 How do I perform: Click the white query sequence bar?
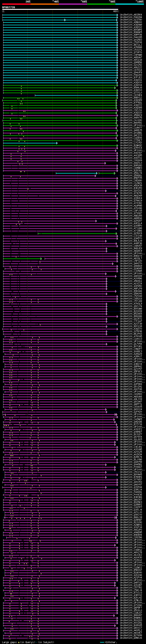(x=60, y=10)
